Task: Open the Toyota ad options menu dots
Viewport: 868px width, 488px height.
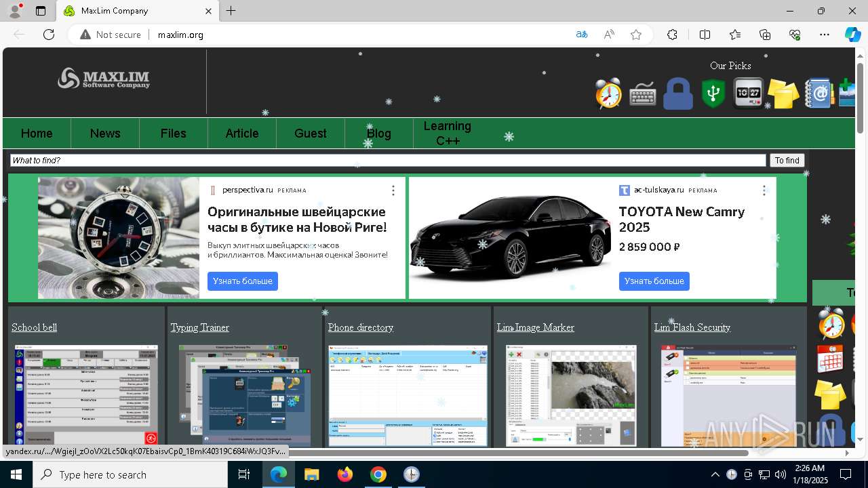Action: tap(764, 190)
